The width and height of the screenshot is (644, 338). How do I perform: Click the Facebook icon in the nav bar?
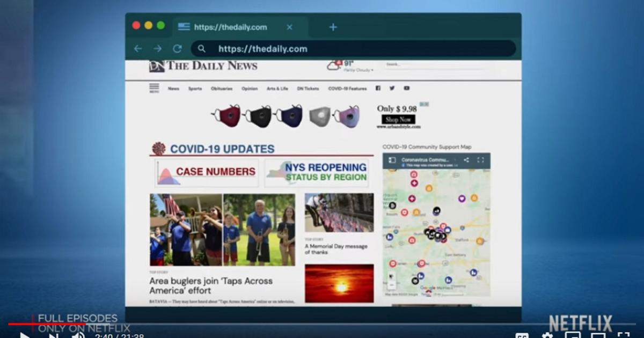tap(378, 88)
